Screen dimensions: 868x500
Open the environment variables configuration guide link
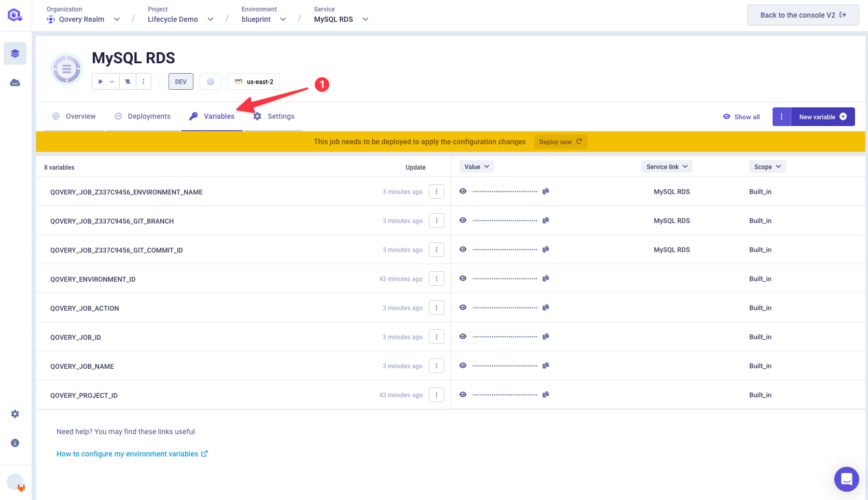pyautogui.click(x=127, y=454)
